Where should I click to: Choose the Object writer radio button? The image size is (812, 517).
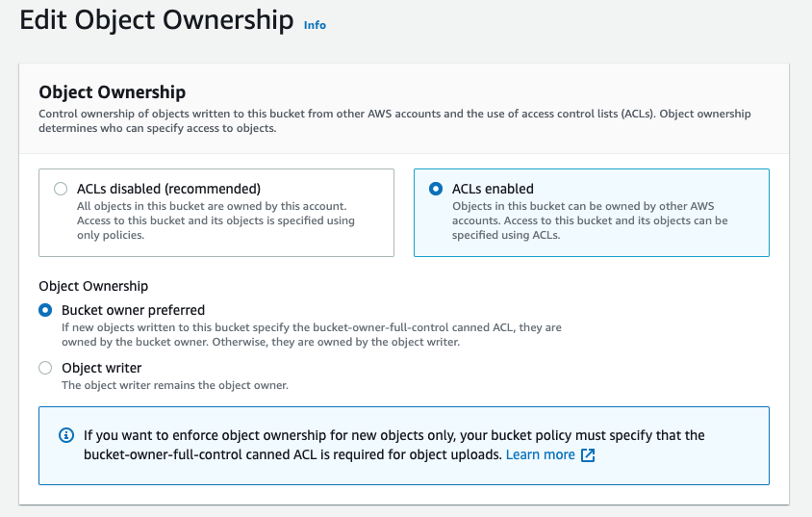coord(45,368)
